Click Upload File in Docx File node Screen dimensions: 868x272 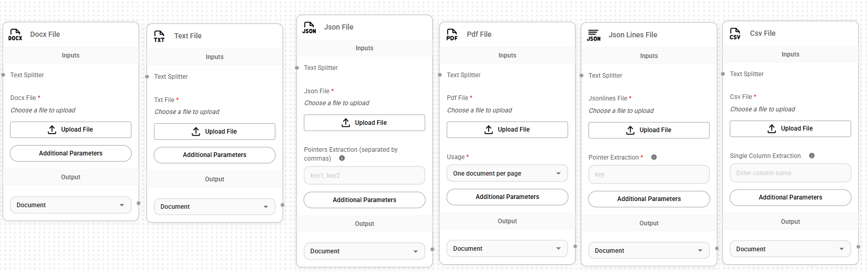[x=70, y=130]
